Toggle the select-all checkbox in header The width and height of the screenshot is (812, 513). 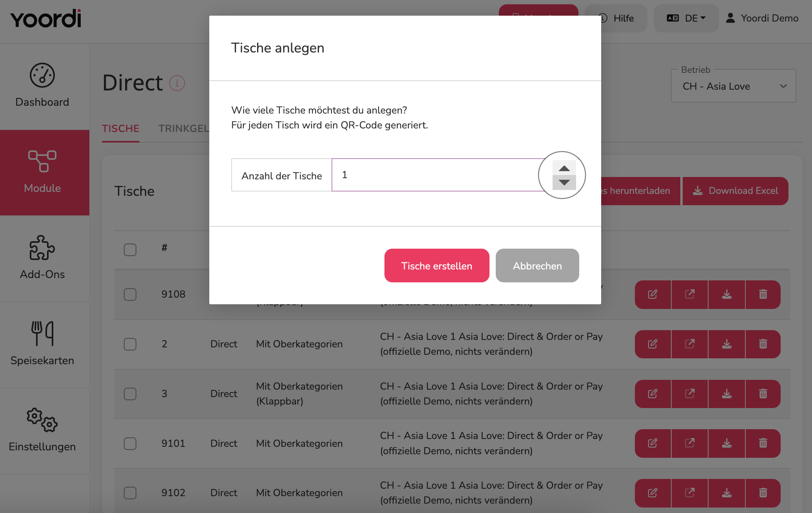tap(130, 250)
